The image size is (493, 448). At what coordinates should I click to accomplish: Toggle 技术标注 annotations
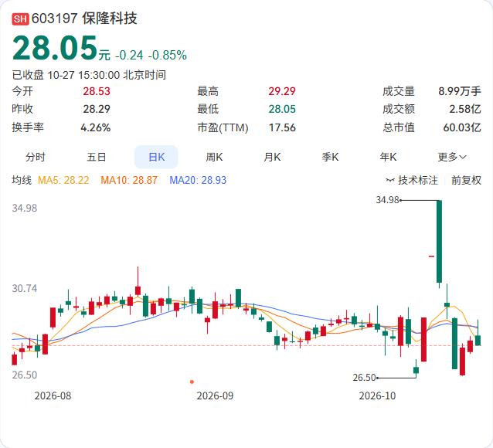pyautogui.click(x=418, y=181)
